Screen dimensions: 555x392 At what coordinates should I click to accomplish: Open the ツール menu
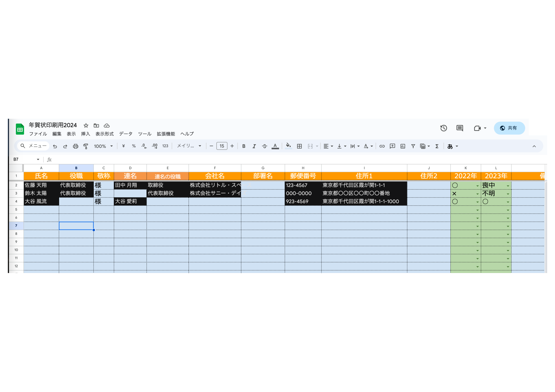coord(145,134)
